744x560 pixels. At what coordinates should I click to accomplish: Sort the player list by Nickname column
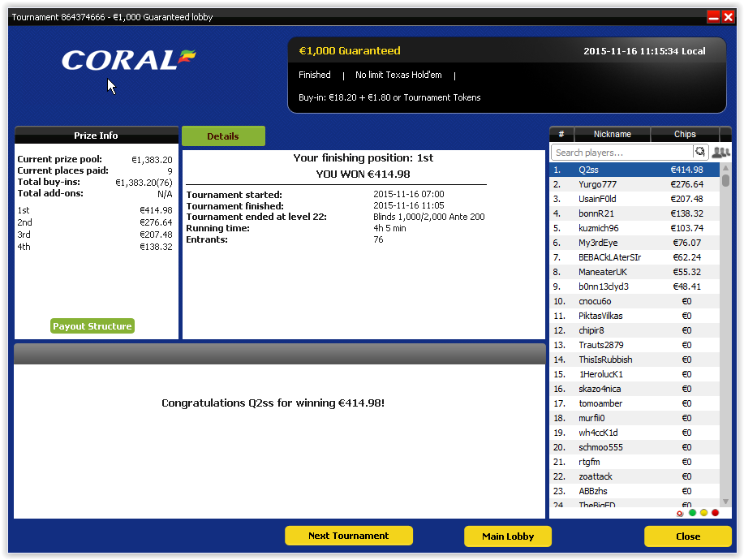click(612, 134)
